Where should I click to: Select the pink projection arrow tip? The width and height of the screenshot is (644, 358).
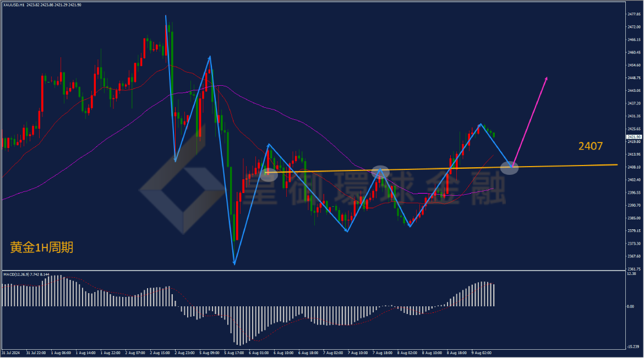(546, 79)
